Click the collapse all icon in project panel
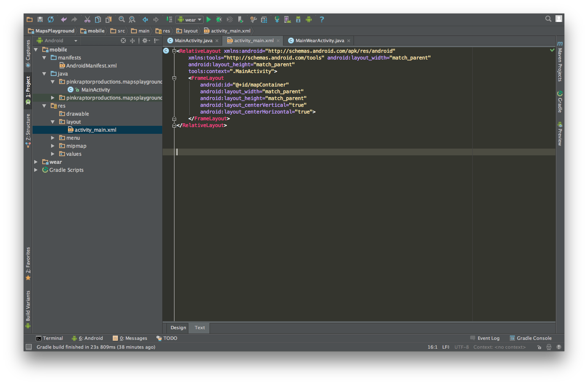Screen dimensions: 588x385 pos(132,41)
